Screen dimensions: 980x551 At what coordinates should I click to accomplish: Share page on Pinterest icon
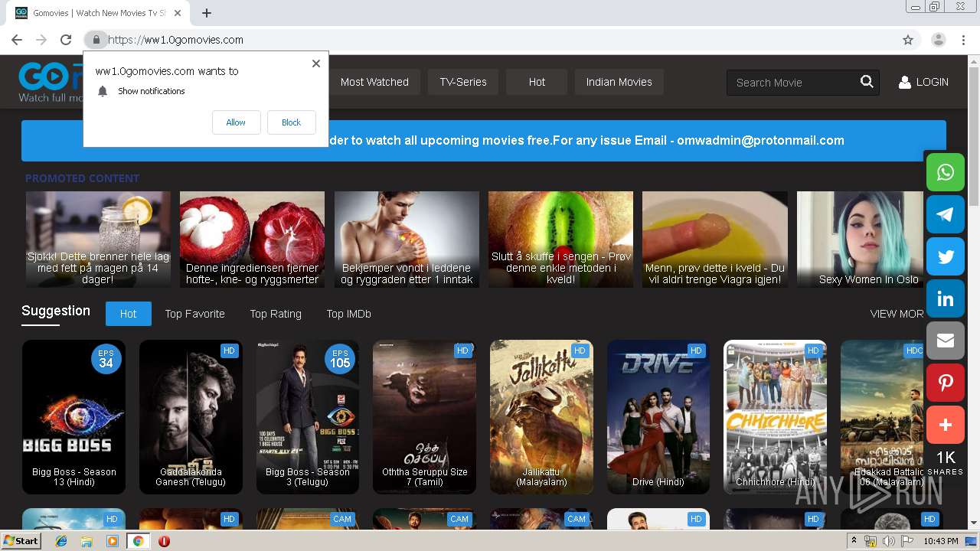946,383
